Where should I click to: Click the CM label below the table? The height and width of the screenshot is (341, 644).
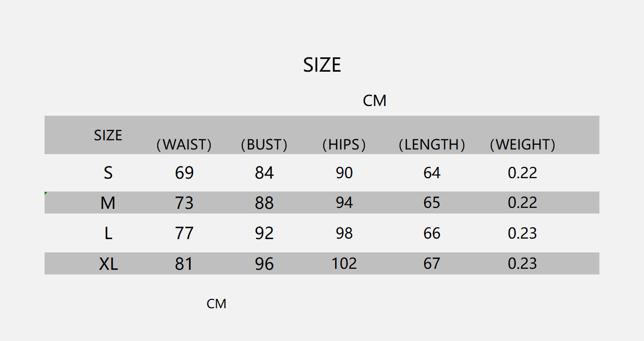pyautogui.click(x=216, y=304)
